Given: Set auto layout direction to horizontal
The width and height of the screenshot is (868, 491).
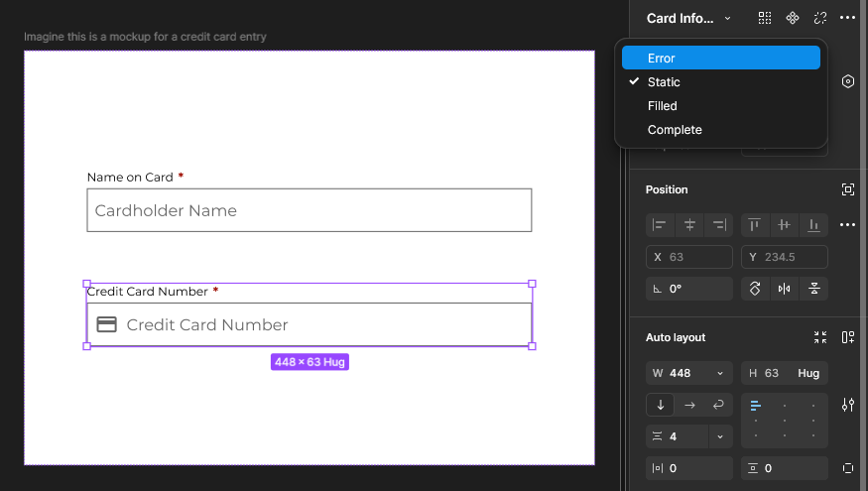Looking at the screenshot, I should tap(689, 405).
